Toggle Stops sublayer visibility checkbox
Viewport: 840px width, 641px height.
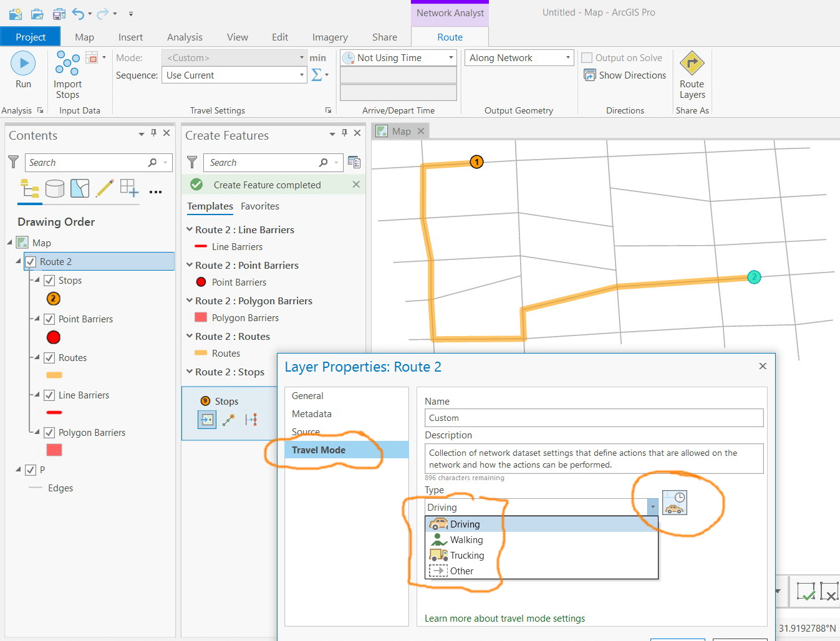click(49, 281)
